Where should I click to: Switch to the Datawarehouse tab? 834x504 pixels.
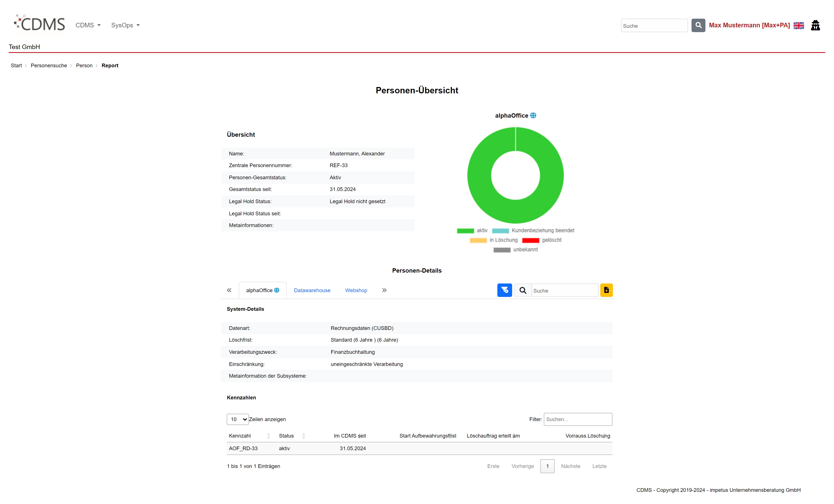point(312,290)
